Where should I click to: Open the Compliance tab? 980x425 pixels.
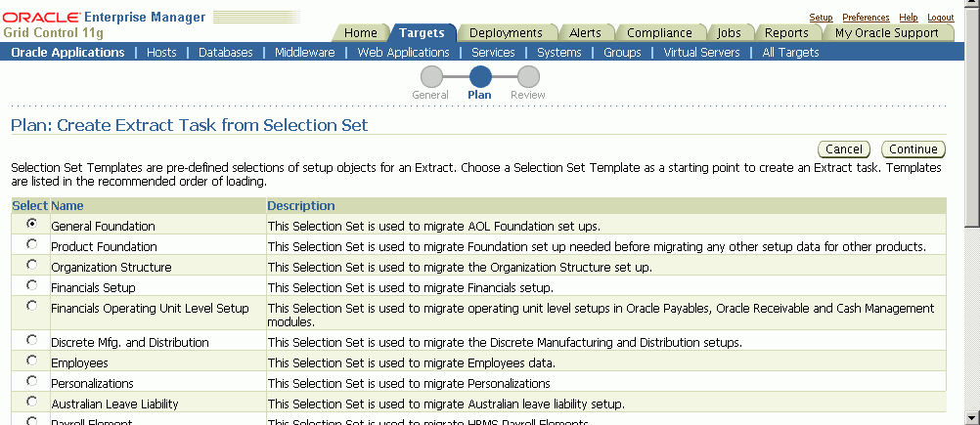tap(659, 33)
